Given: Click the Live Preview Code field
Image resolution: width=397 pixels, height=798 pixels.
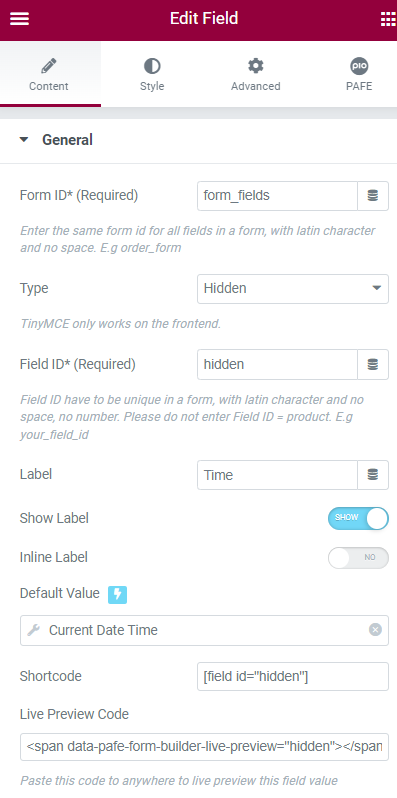Looking at the screenshot, I should (x=204, y=747).
